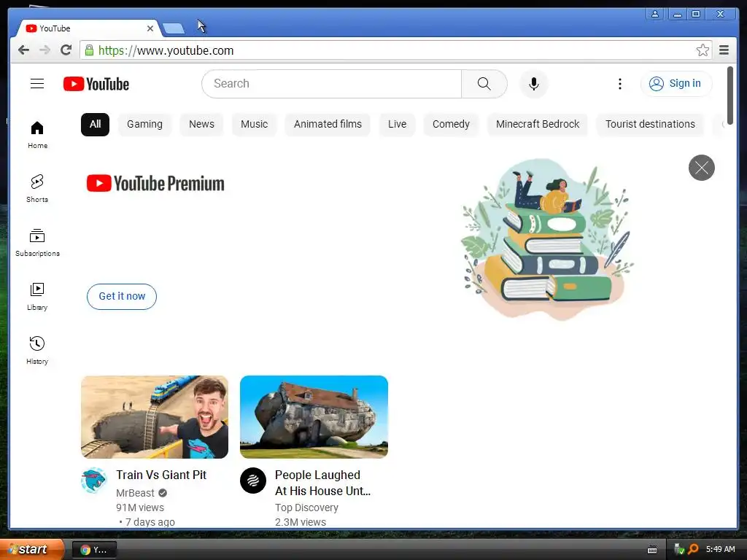747x560 pixels.
Task: Select the Animated films chip
Action: click(x=328, y=124)
